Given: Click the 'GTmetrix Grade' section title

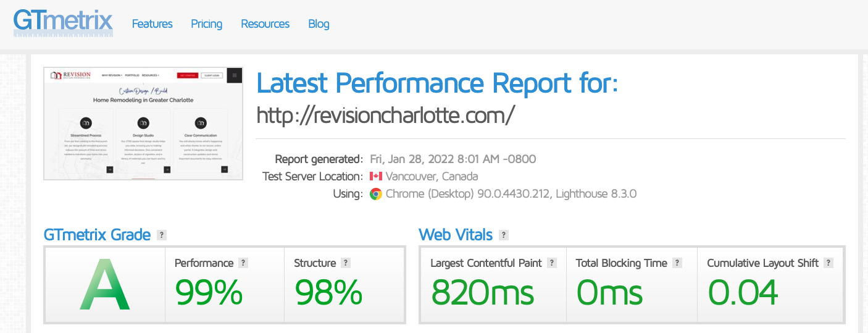Looking at the screenshot, I should pos(97,235).
